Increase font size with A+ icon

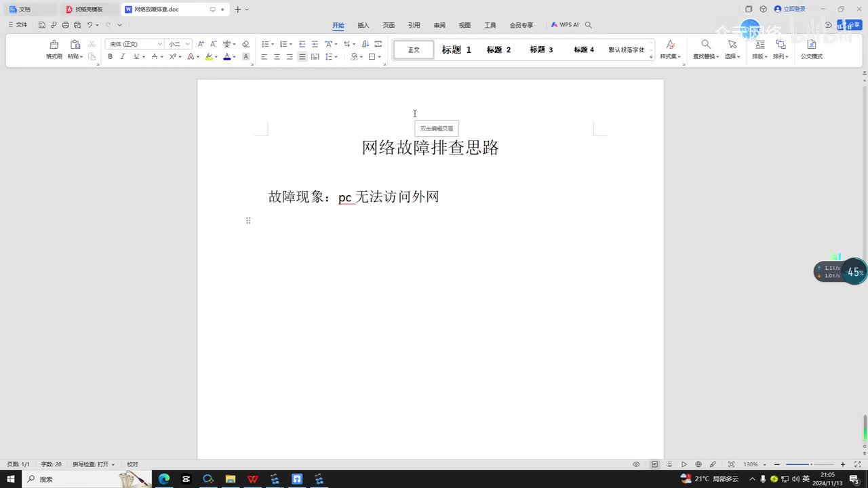[x=201, y=44]
